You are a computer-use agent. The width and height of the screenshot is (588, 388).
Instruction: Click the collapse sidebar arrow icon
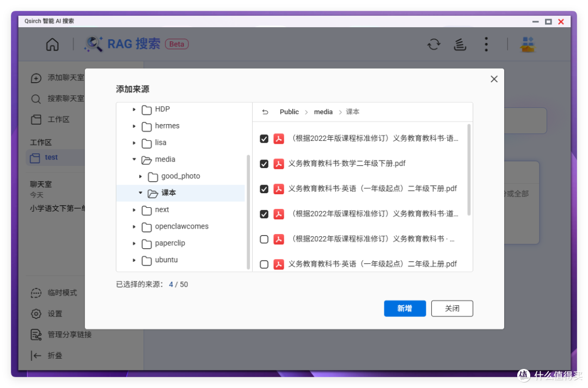click(36, 355)
